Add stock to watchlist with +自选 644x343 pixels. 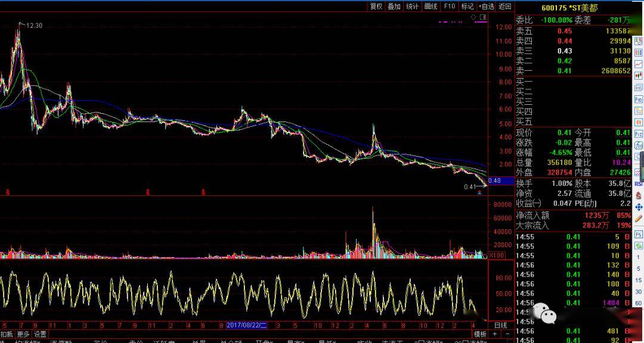pyautogui.click(x=486, y=7)
